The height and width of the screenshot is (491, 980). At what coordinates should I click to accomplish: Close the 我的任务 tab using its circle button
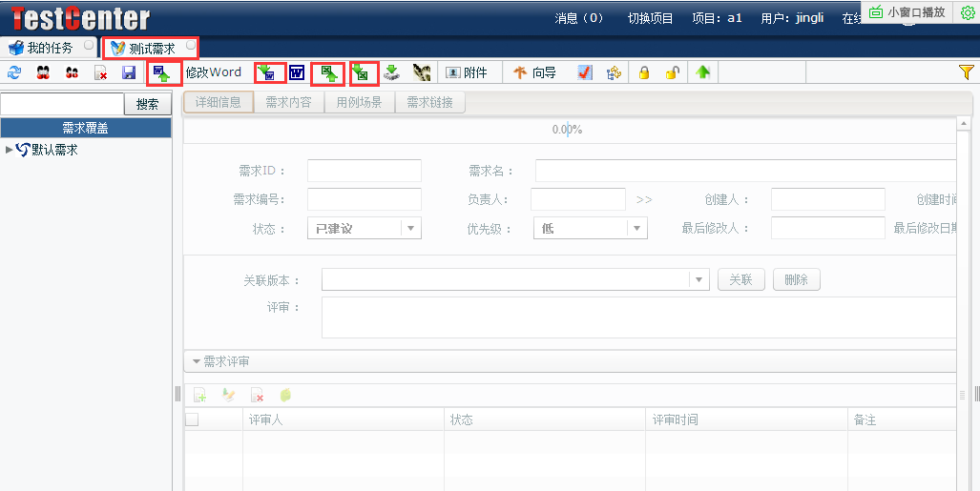89,45
